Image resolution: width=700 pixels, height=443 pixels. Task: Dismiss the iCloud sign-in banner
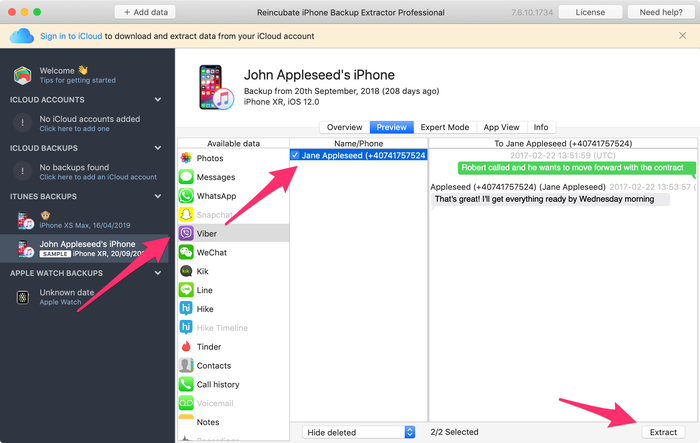coord(683,36)
